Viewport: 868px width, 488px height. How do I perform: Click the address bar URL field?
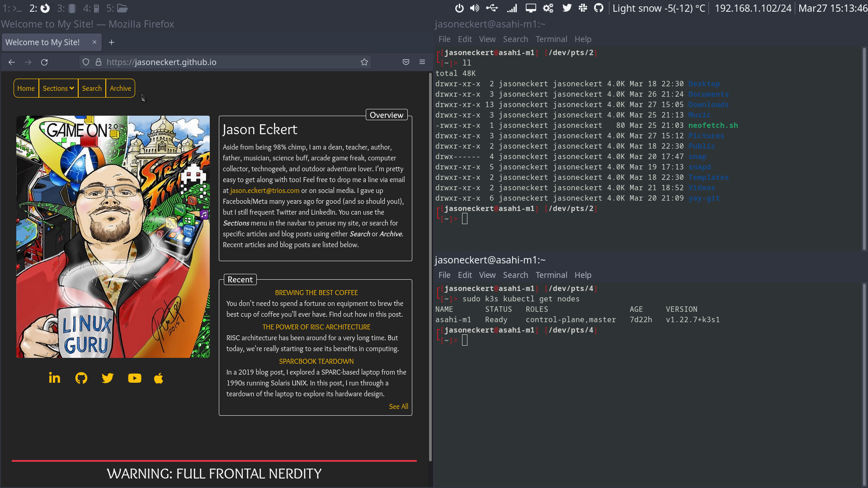[x=231, y=62]
